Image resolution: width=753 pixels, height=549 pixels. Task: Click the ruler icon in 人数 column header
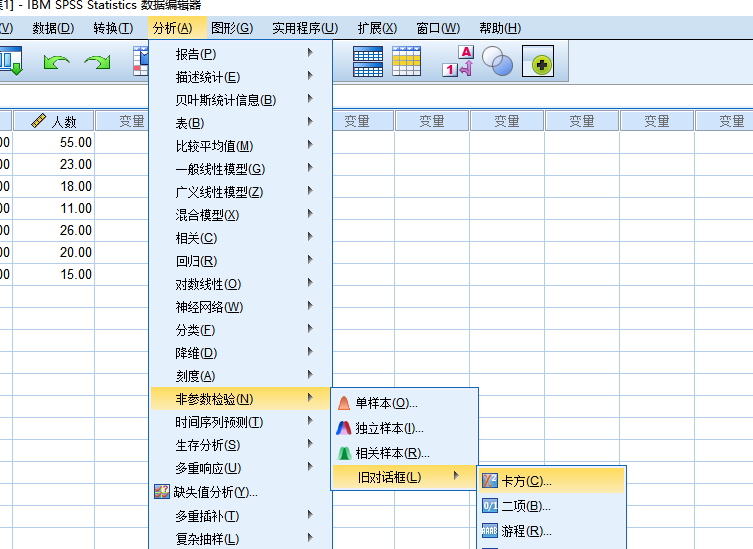[38, 121]
